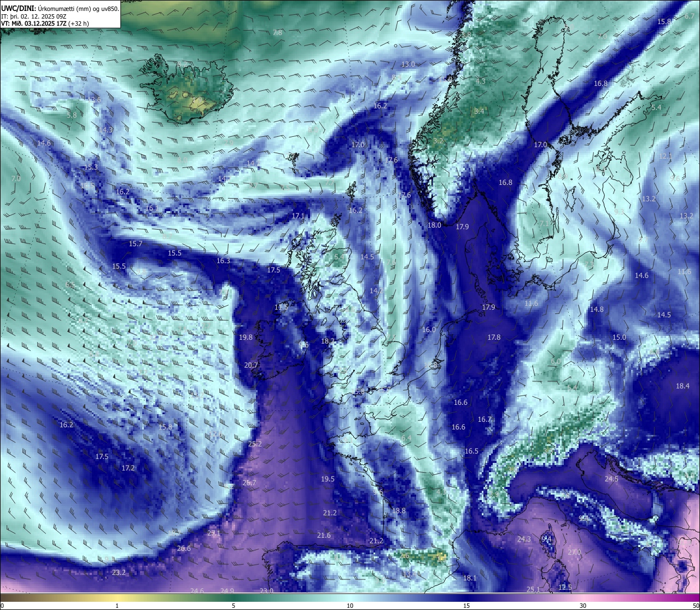Click the 24.3 value in the western Mediterranean
The image size is (700, 610).
pos(524,539)
